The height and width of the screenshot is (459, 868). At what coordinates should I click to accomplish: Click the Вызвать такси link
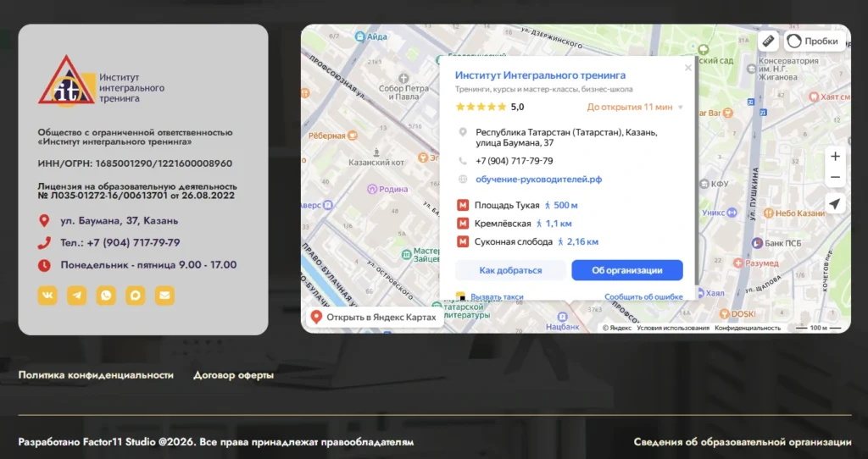(x=497, y=297)
